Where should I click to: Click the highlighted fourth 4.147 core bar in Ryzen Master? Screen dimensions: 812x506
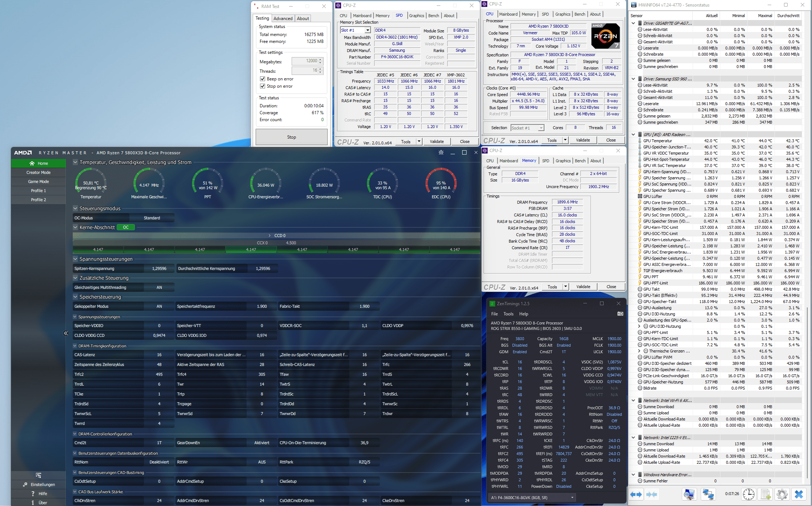(251, 250)
